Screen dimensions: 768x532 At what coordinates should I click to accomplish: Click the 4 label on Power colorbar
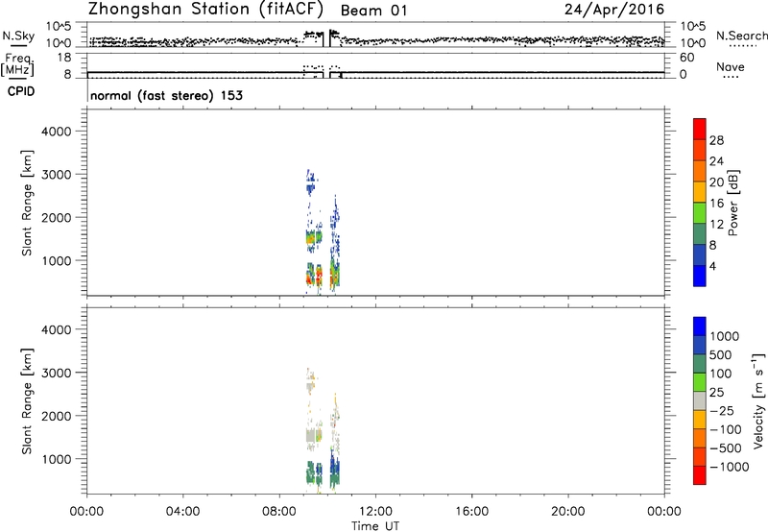[x=712, y=267]
